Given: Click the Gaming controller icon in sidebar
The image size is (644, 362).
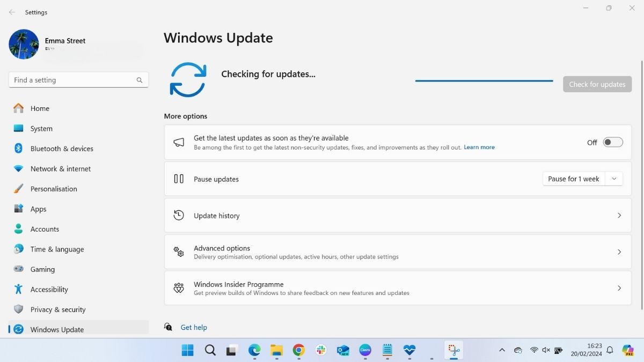Looking at the screenshot, I should [19, 269].
